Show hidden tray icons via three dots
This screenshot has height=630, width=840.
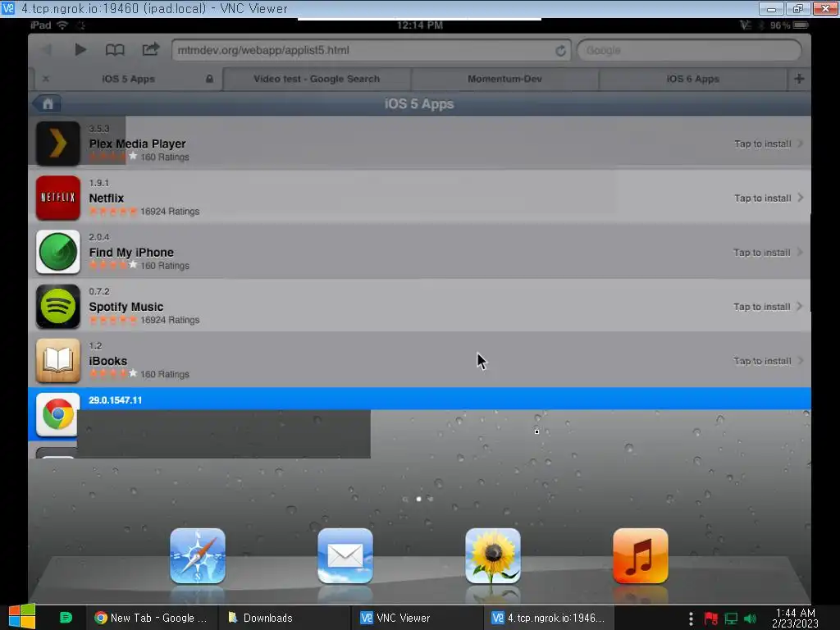[x=691, y=619]
